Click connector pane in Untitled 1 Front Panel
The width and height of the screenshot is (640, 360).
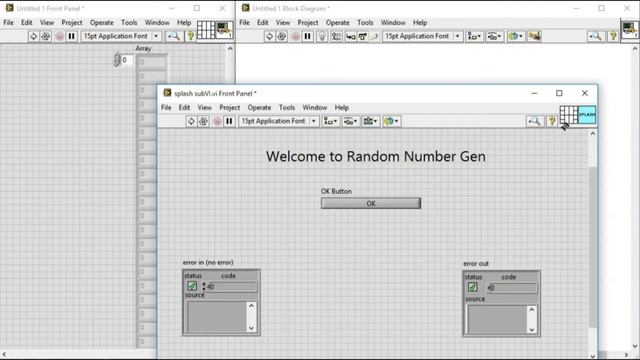pyautogui.click(x=206, y=30)
